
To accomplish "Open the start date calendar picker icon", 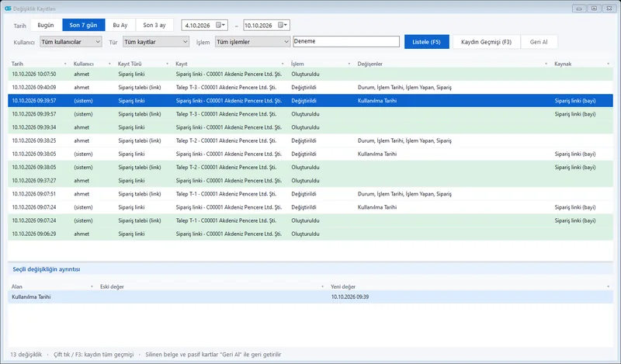I will coord(220,25).
